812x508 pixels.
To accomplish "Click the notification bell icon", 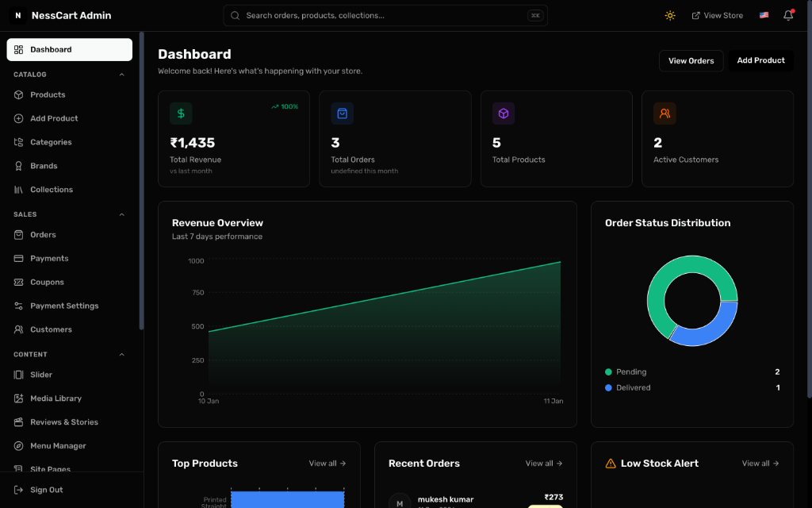I will point(787,15).
